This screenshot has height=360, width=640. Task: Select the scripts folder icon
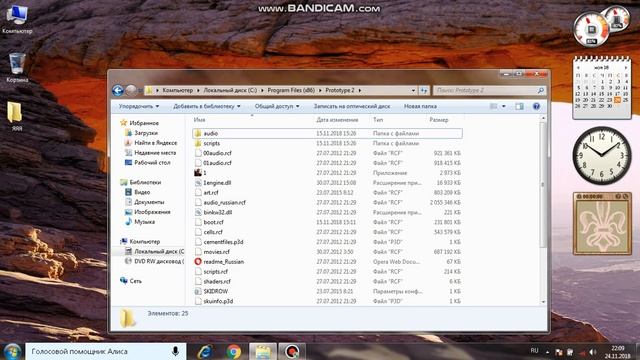(198, 143)
